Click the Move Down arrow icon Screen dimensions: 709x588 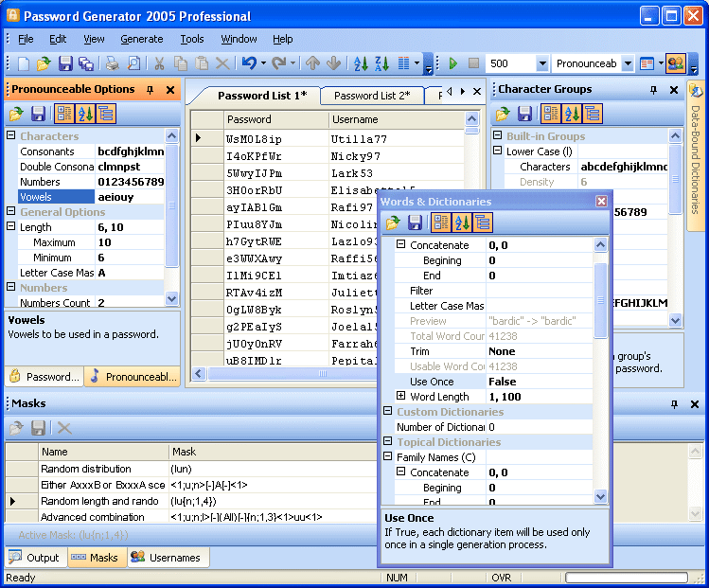click(x=334, y=63)
